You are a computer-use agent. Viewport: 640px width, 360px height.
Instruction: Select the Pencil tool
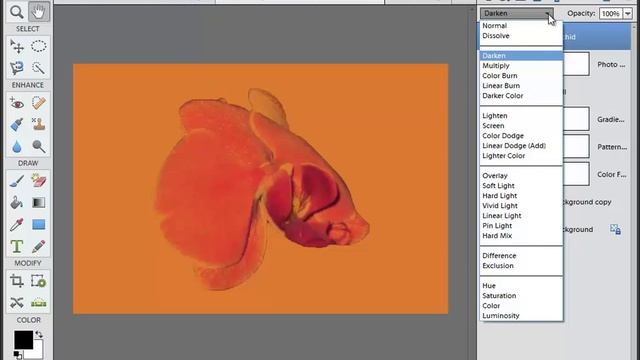tap(39, 247)
